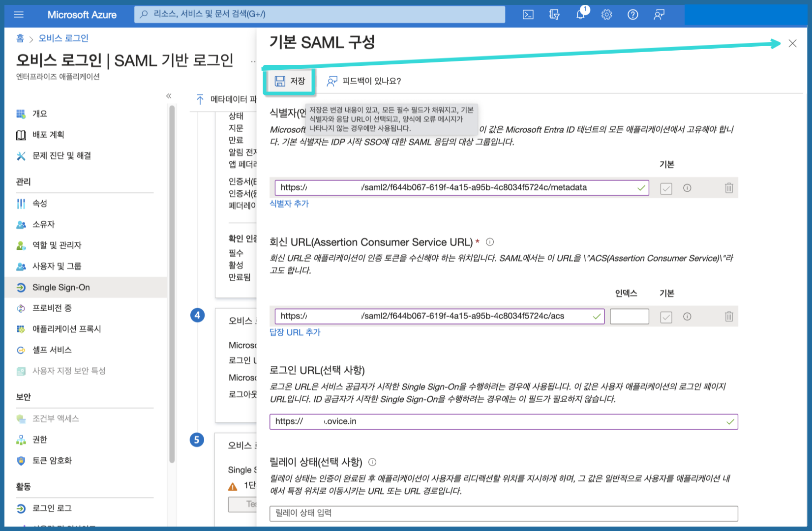Click the left sidebar vertical scrollbar

click(x=172, y=284)
